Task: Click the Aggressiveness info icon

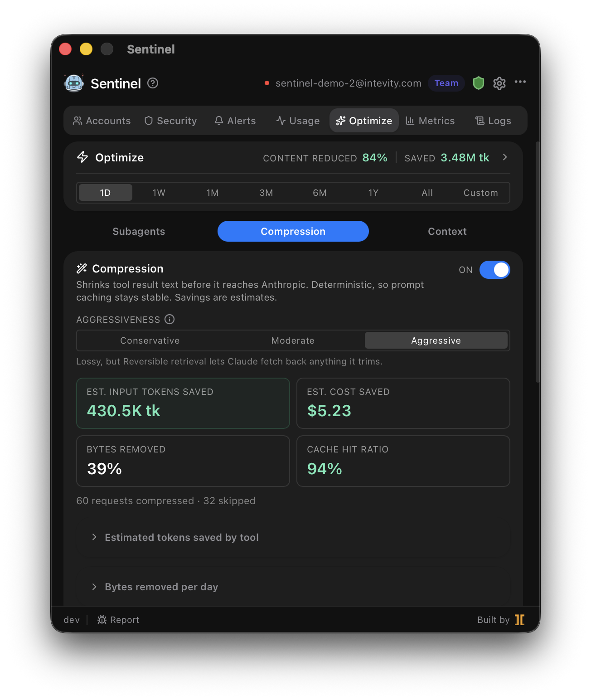Action: [x=170, y=319]
